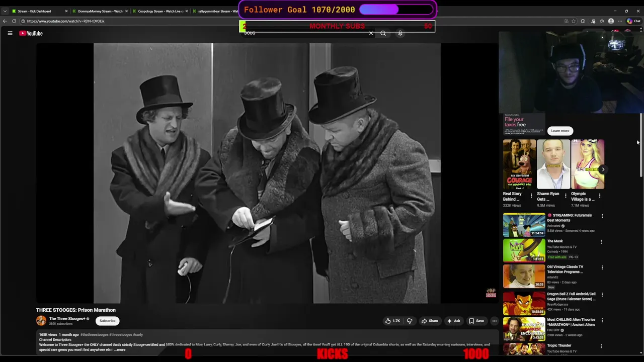Open browser Settings and more menu
The height and width of the screenshot is (362, 644).
pyautogui.click(x=620, y=21)
